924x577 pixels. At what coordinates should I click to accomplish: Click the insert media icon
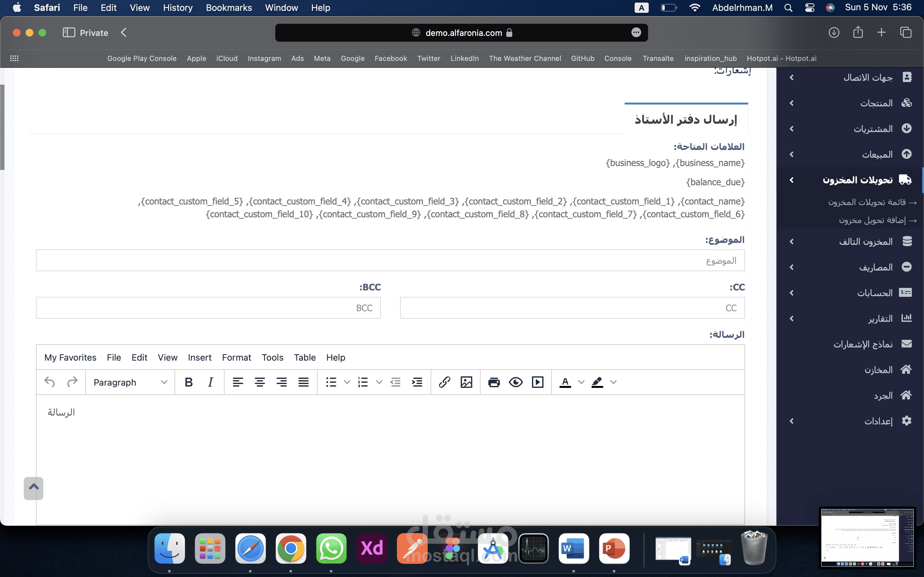[538, 382]
